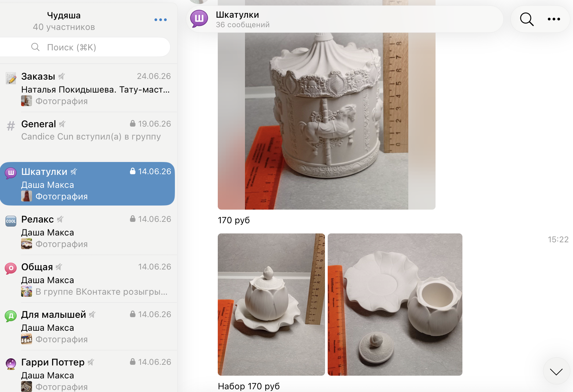Viewport: 573px width, 392px height.
Task: Click the hash icon of the General topic
Action: tap(11, 126)
